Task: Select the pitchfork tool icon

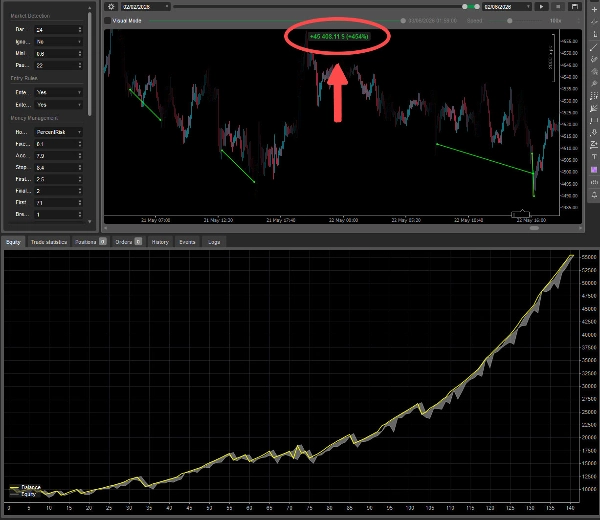Action: point(594,83)
